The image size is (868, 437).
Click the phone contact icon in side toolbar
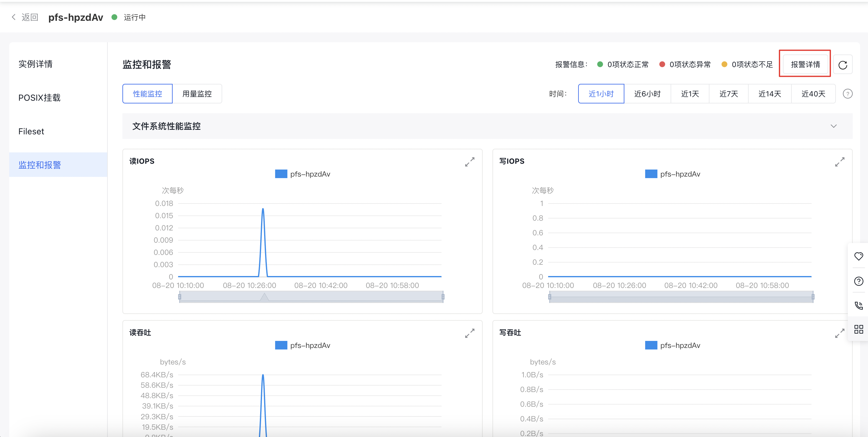tap(859, 306)
